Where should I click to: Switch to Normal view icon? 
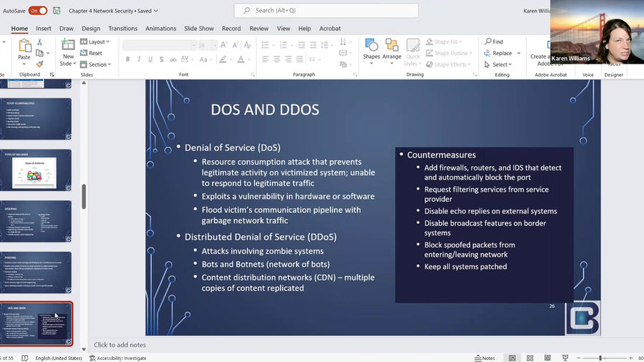pos(512,358)
